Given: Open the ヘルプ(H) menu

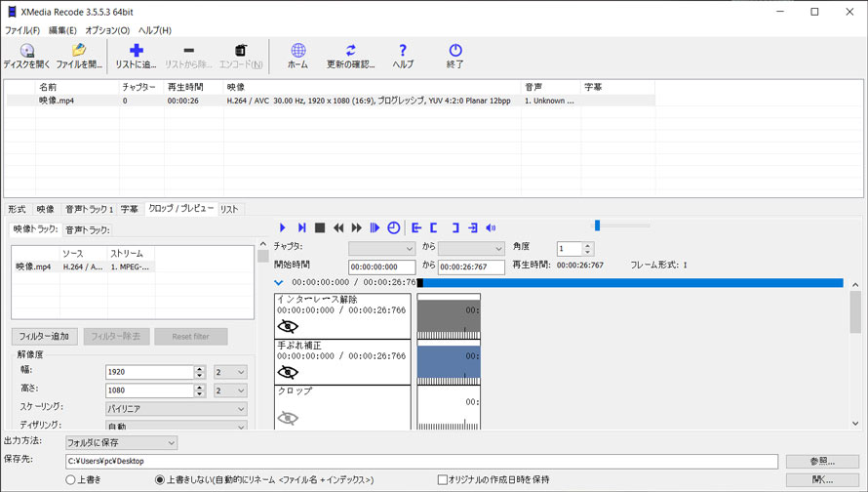Looking at the screenshot, I should [x=154, y=30].
